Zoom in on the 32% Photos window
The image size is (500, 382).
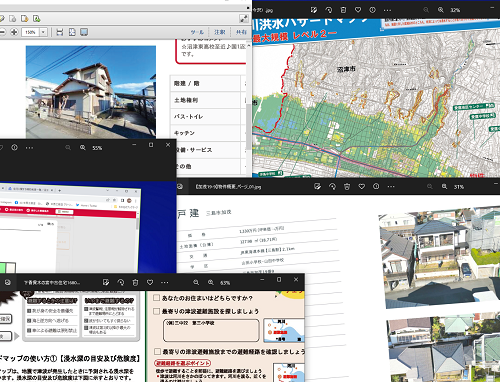441,10
